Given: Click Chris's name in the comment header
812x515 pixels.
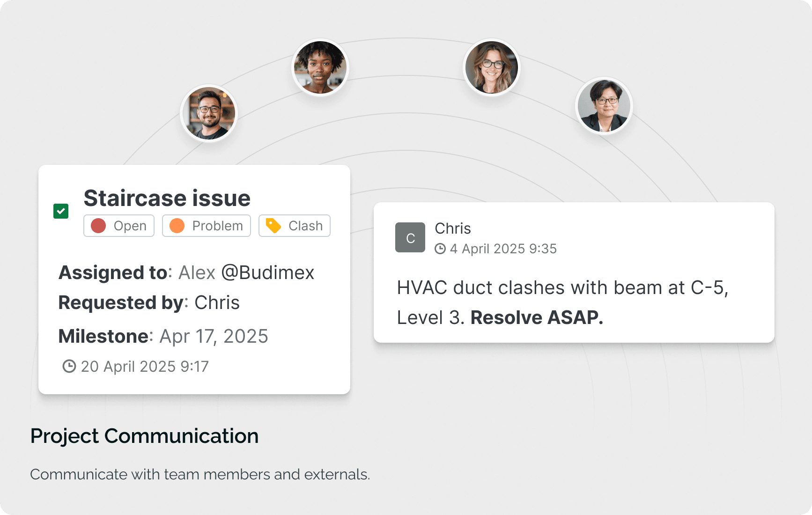Looking at the screenshot, I should [452, 228].
